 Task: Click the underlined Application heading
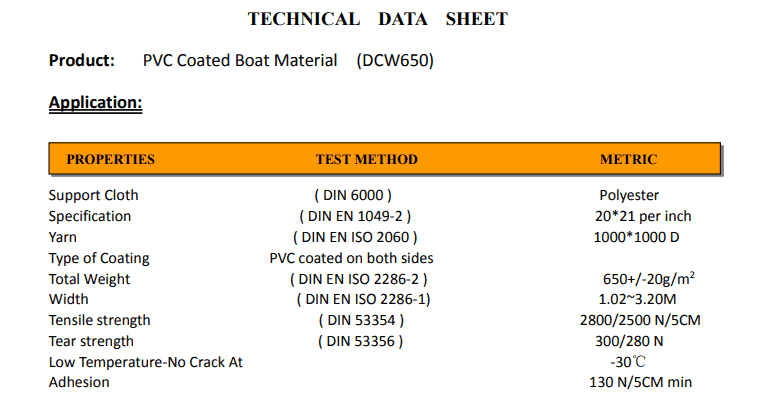[x=96, y=102]
